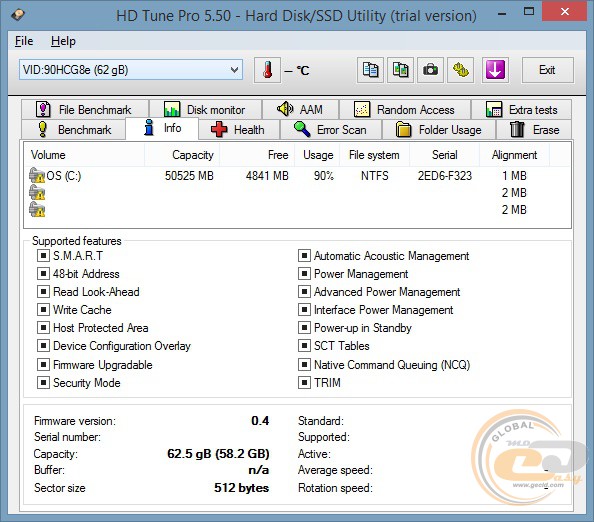The width and height of the screenshot is (594, 522).
Task: Switch to the Benchmark tab
Action: click(73, 130)
